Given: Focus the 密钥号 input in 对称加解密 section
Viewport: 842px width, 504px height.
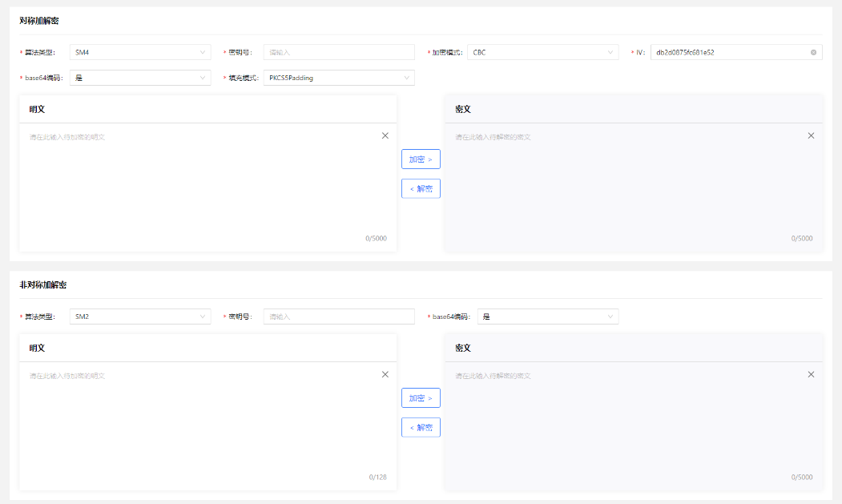Looking at the screenshot, I should click(x=339, y=53).
